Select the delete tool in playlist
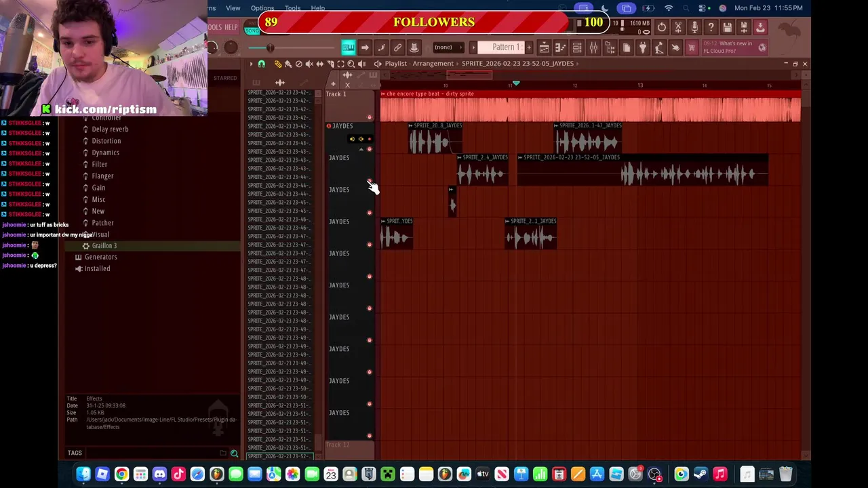Screen dimensions: 868x488 tap(299, 64)
